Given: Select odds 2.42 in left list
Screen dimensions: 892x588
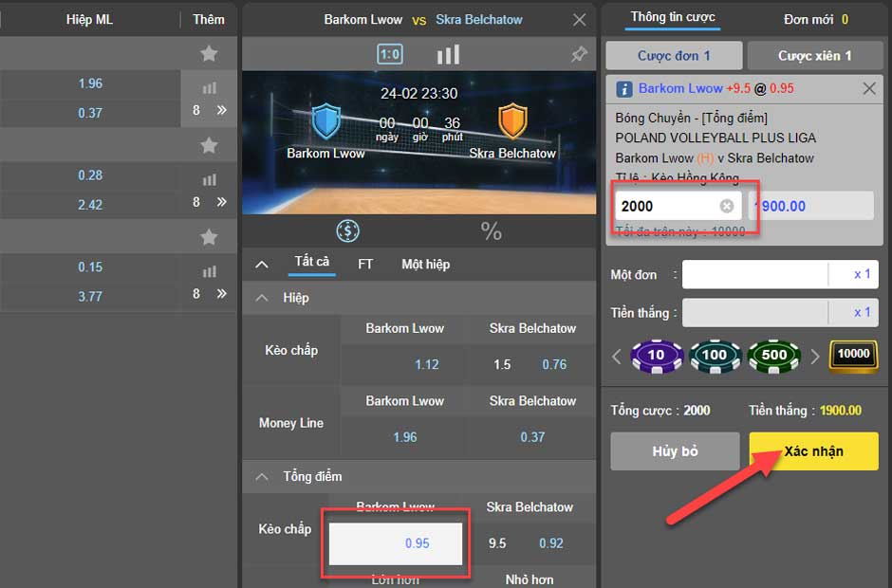Looking at the screenshot, I should coord(90,205).
